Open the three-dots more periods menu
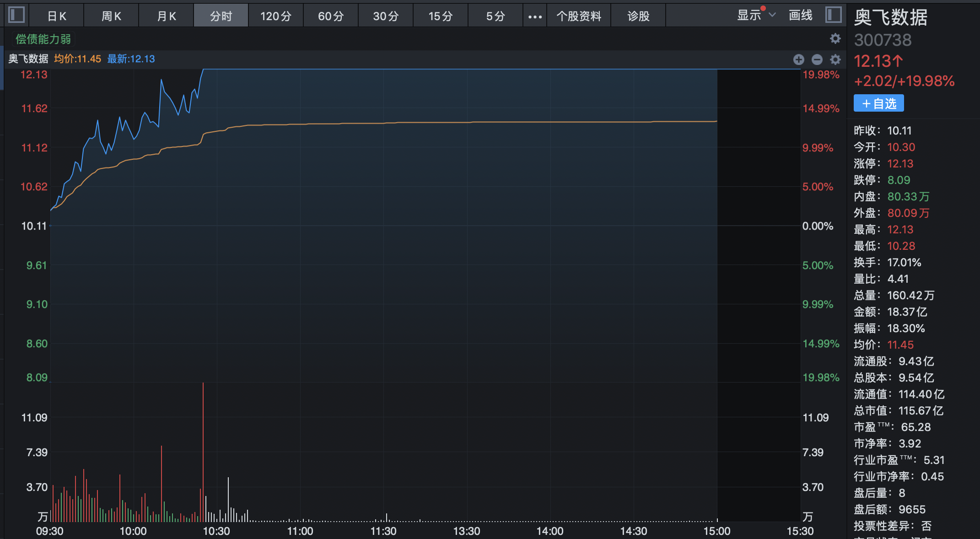 [x=535, y=16]
